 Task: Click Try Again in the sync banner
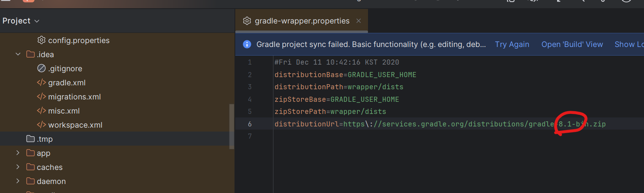pyautogui.click(x=512, y=44)
